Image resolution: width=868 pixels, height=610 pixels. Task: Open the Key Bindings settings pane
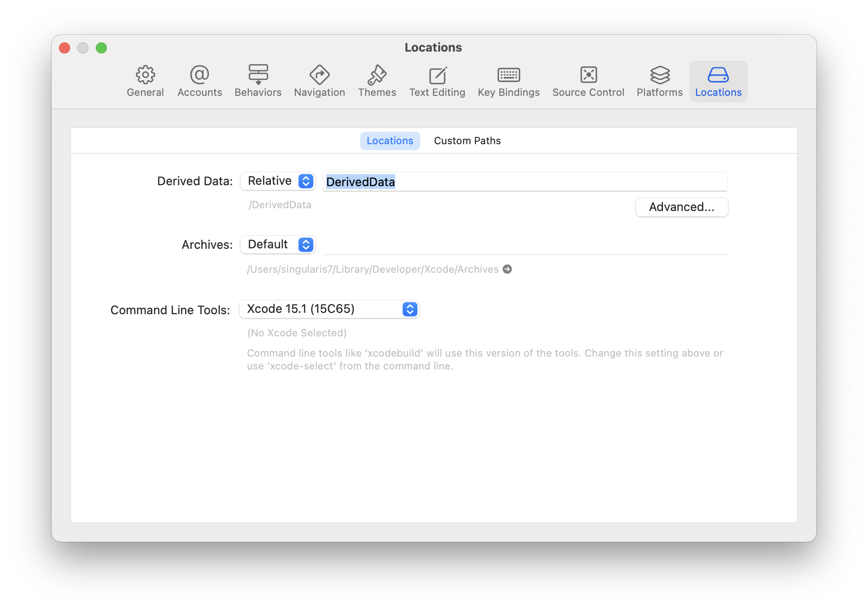tap(509, 82)
